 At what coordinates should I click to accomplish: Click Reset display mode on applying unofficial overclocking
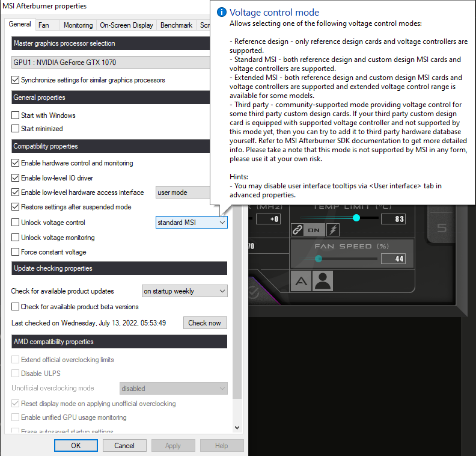point(15,404)
